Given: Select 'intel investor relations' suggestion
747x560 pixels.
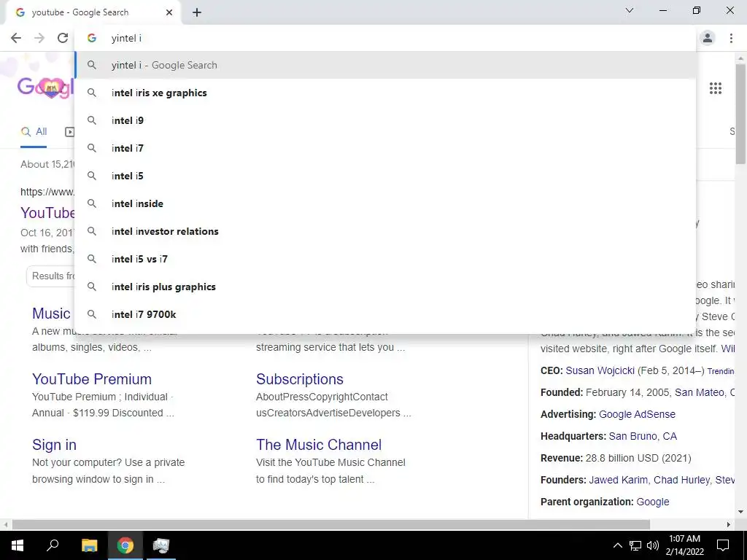Looking at the screenshot, I should click(x=385, y=231).
